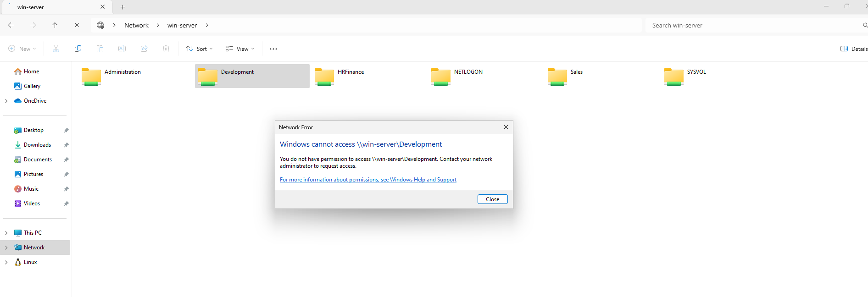Screen dimensions: 868x297
Task: Click the network globe icon in address bar
Action: click(100, 25)
